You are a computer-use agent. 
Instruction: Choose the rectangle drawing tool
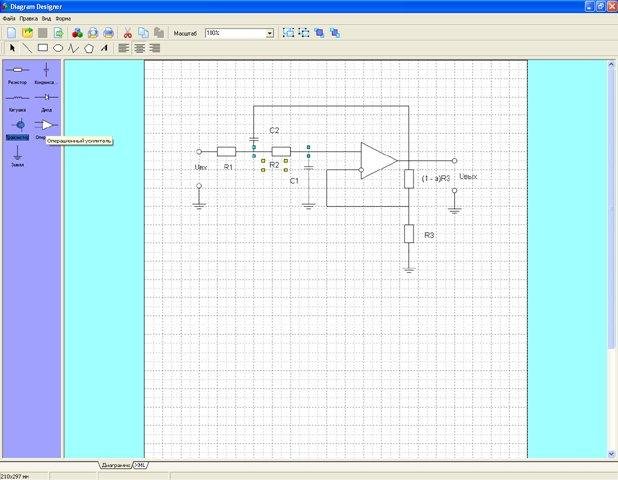(43, 47)
